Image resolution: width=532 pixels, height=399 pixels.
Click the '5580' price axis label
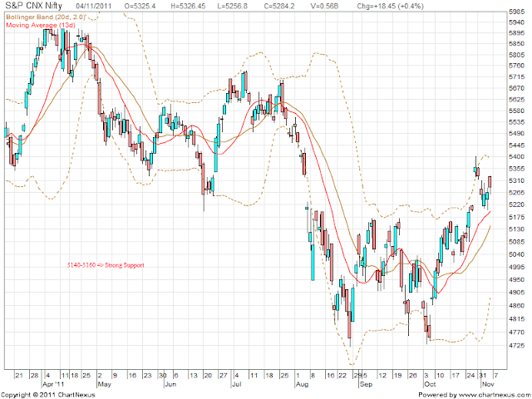[517, 111]
